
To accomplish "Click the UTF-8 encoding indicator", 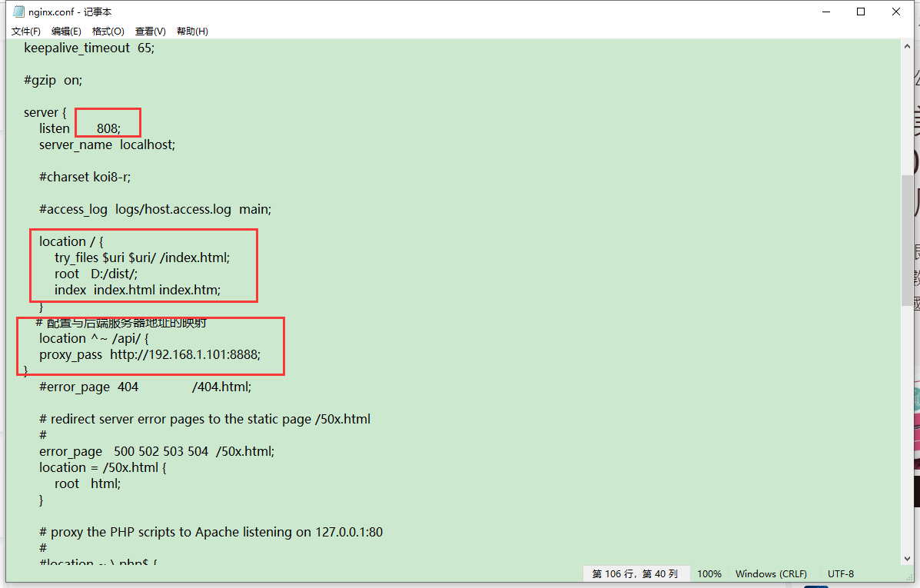I will click(840, 573).
